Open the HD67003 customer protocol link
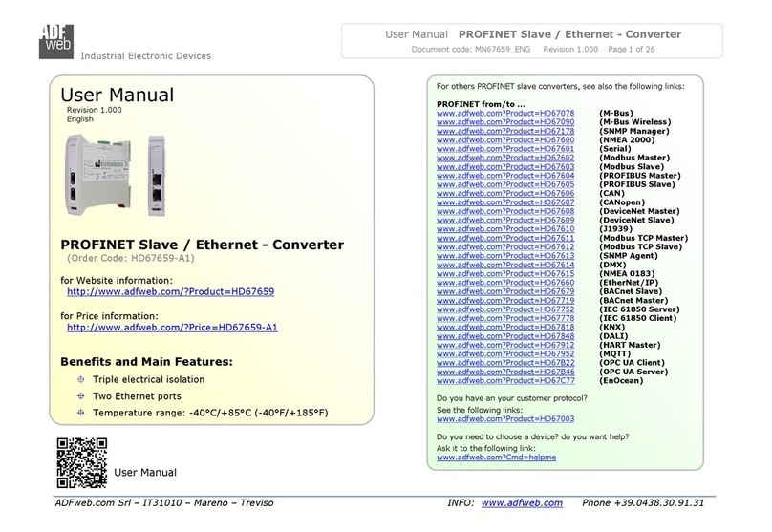 coord(505,418)
